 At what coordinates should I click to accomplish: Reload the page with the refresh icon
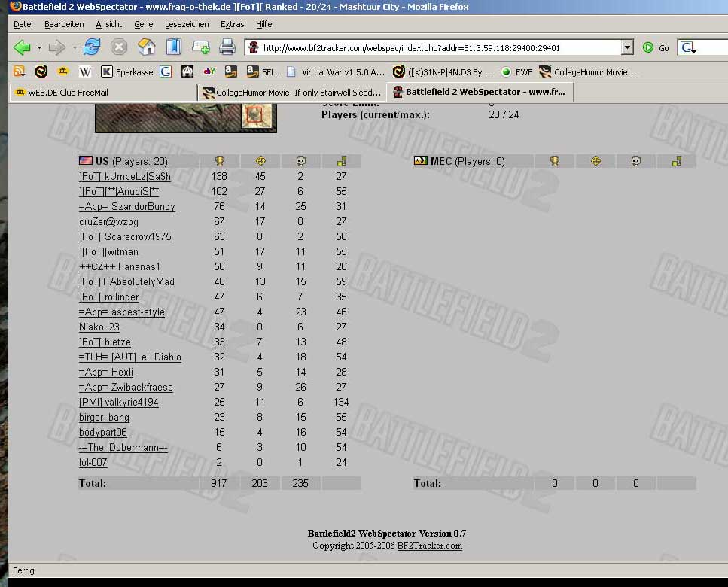click(92, 47)
